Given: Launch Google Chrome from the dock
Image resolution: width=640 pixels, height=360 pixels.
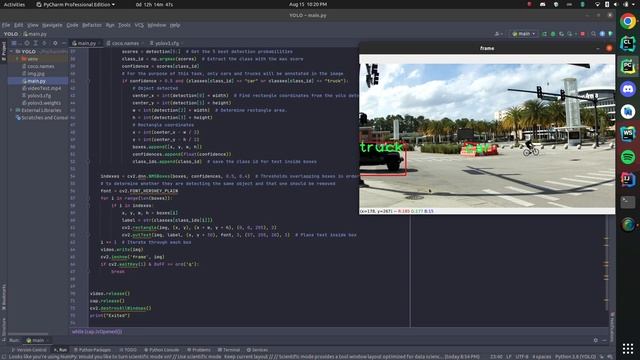Looking at the screenshot, I should point(628,21).
